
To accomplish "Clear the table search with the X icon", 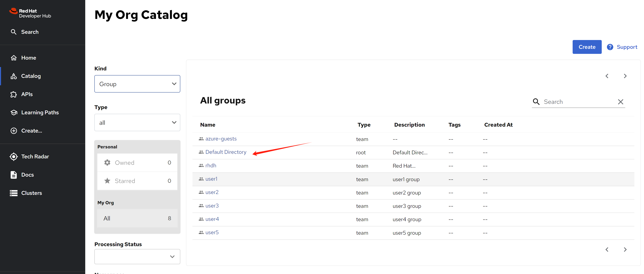I will tap(620, 102).
